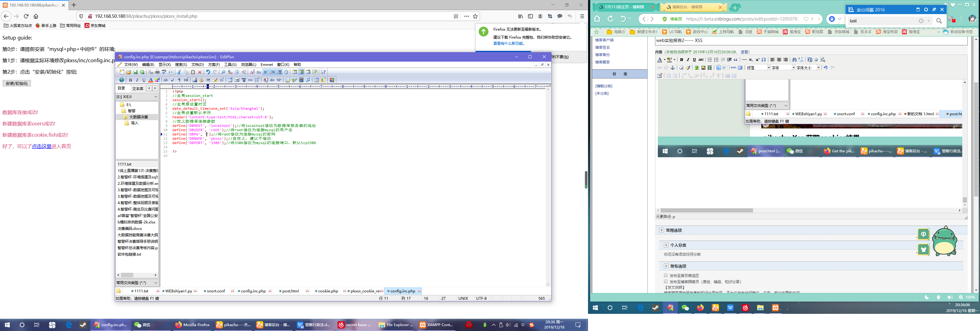Click the Cut scissors icon in EditPlus

pos(179,72)
